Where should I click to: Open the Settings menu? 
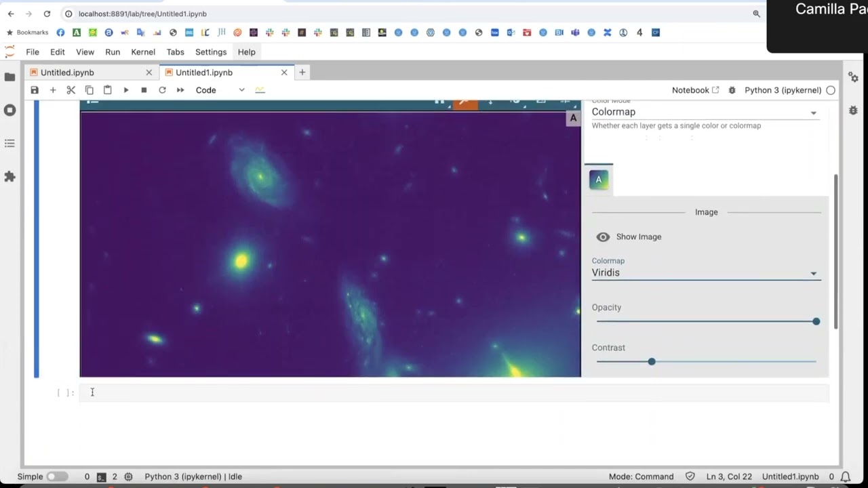[211, 52]
